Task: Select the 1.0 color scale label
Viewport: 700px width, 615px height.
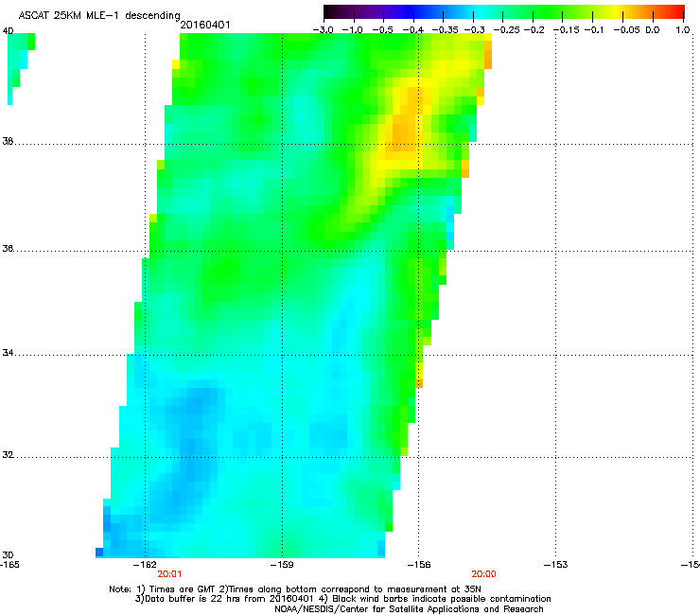Action: coord(683,29)
